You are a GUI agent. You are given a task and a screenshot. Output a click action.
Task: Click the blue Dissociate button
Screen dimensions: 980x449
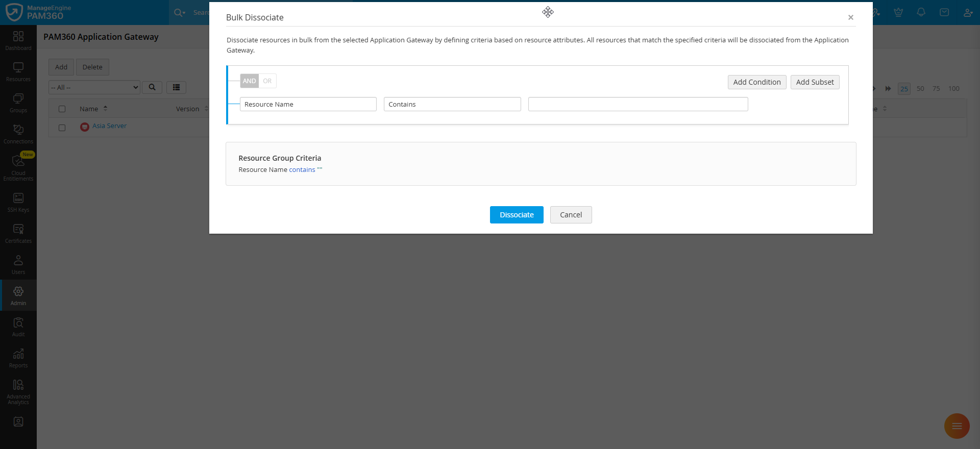(x=517, y=215)
